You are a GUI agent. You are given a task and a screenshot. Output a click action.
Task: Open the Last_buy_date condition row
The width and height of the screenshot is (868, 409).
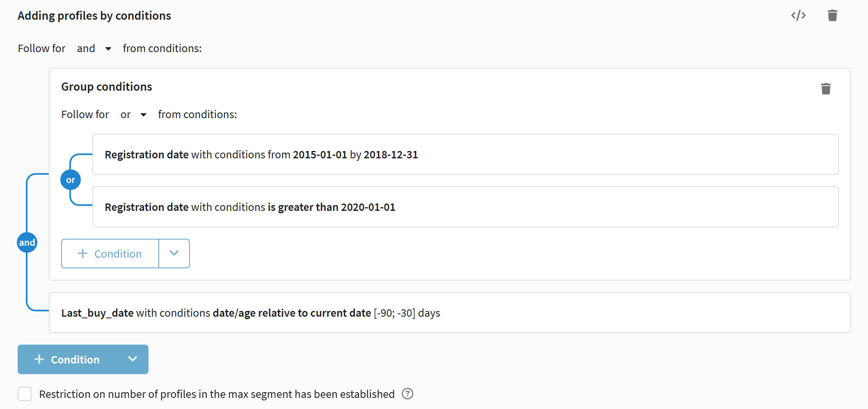pyautogui.click(x=450, y=313)
